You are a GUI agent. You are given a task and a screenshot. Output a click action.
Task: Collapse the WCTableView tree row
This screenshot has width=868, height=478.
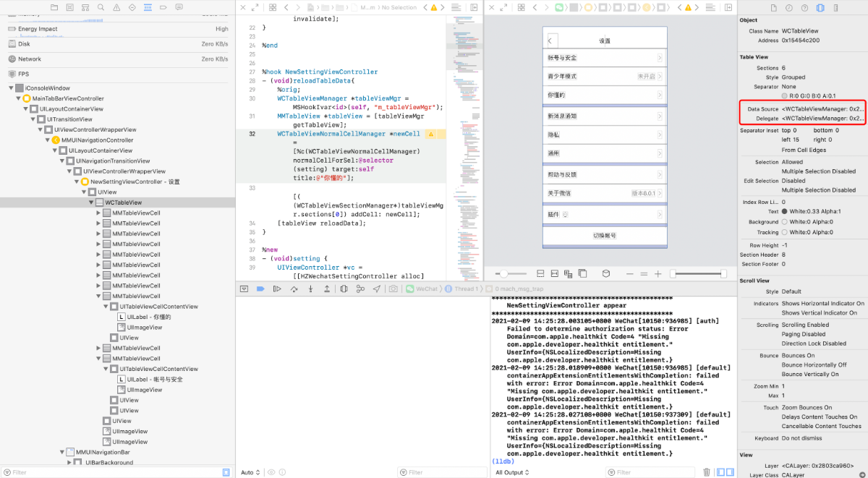(91, 202)
